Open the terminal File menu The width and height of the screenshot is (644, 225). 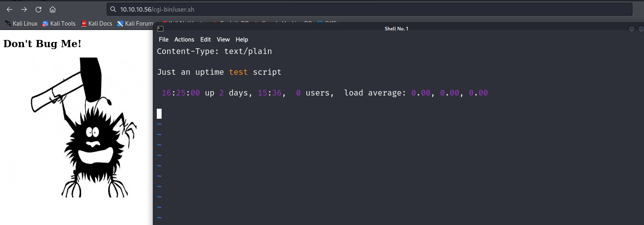(x=164, y=40)
